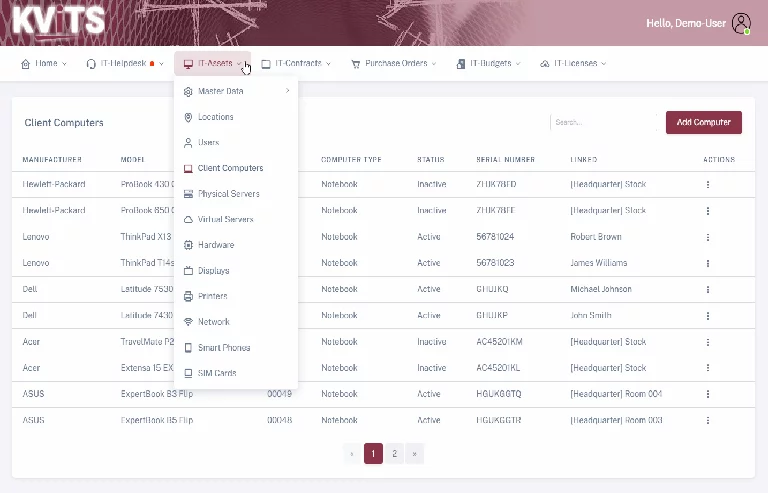The width and height of the screenshot is (768, 493).
Task: Expand the Master Data submenu arrow
Action: coord(287,91)
